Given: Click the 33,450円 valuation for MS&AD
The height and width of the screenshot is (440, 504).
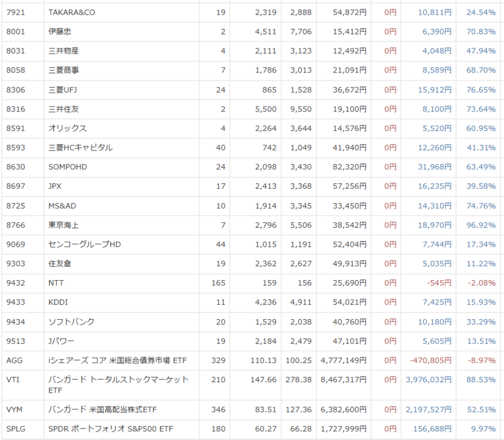Looking at the screenshot, I should pos(350,206).
